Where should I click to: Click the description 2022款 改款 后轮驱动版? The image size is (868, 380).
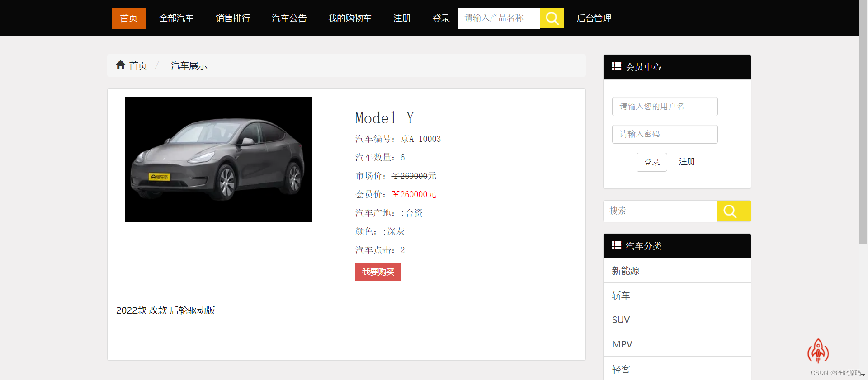(165, 310)
